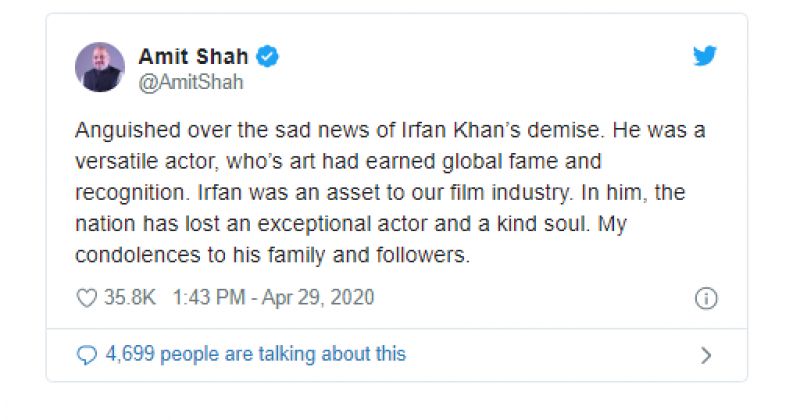Click the Amit Shah display name

pyautogui.click(x=195, y=57)
